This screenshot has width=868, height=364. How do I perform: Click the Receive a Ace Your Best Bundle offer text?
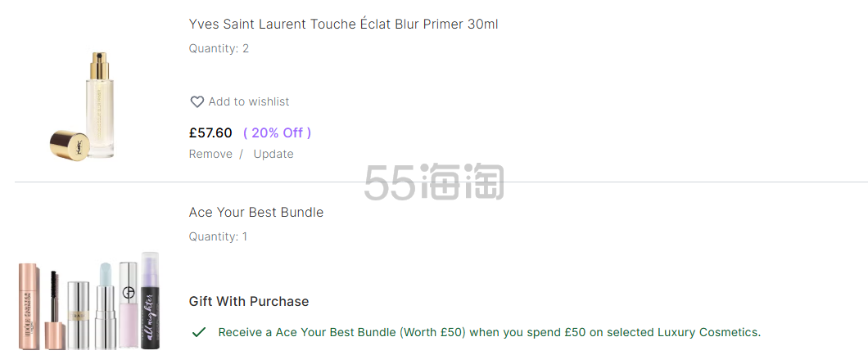(489, 332)
